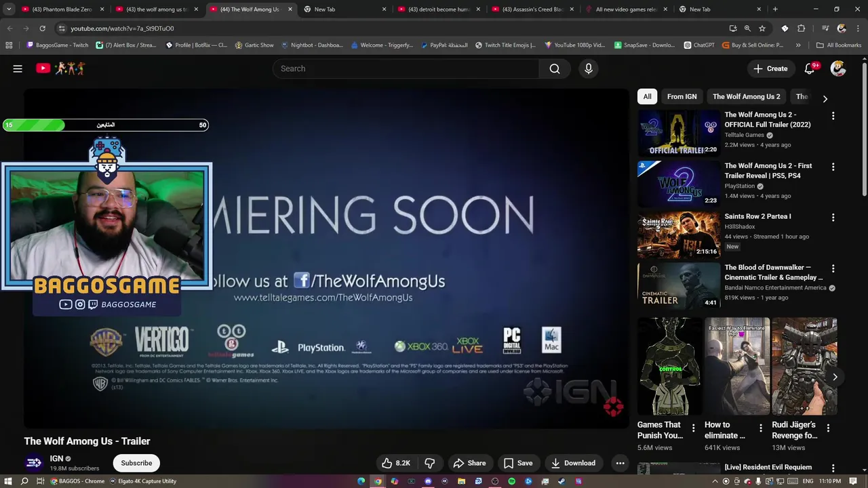
Task: Open the BaggosGame - Twitch bookmark
Action: (x=58, y=45)
